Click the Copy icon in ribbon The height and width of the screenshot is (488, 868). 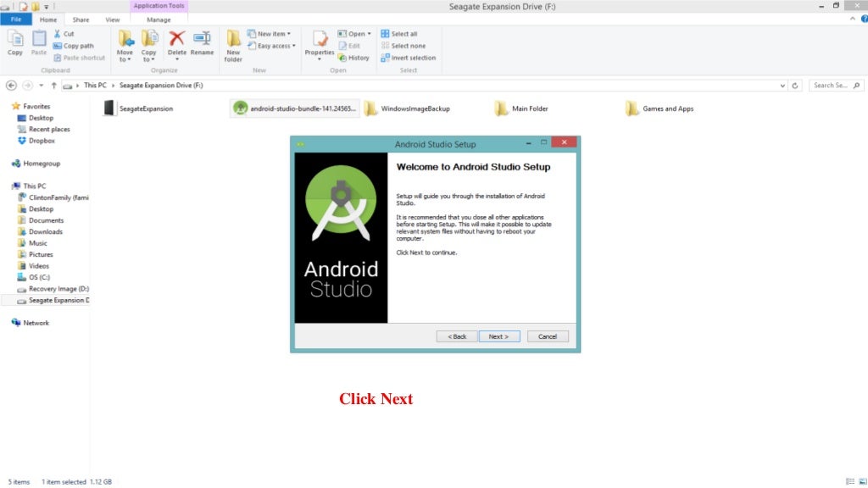[15, 42]
